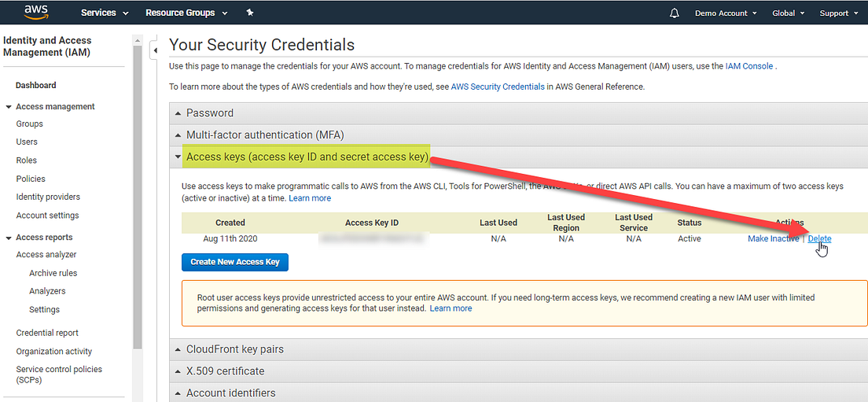Viewport: 868px width, 402px height.
Task: Open the Support dropdown menu
Action: 838,13
